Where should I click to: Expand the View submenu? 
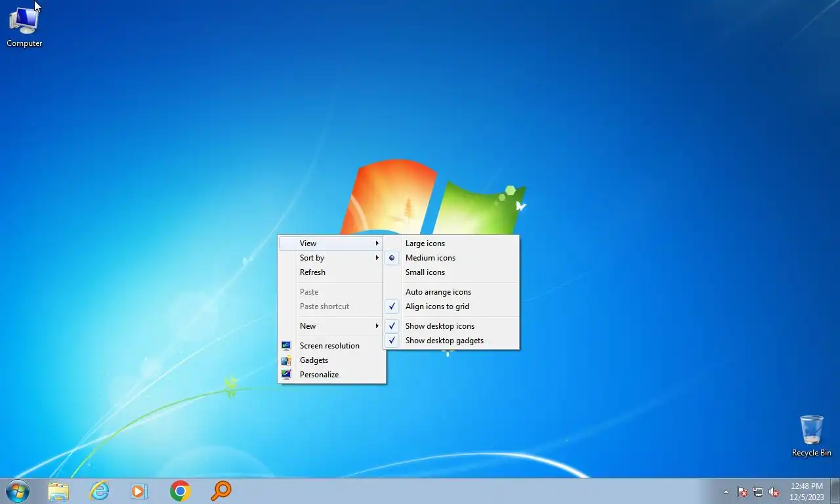(x=332, y=243)
